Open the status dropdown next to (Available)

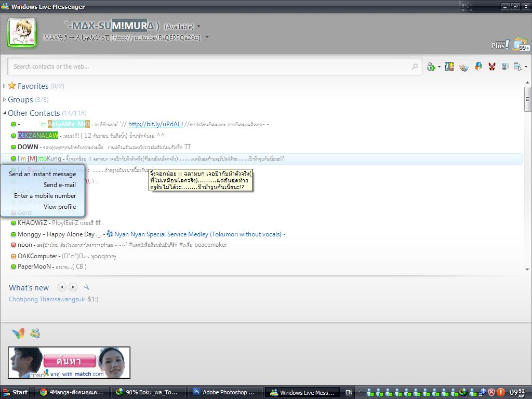[199, 26]
